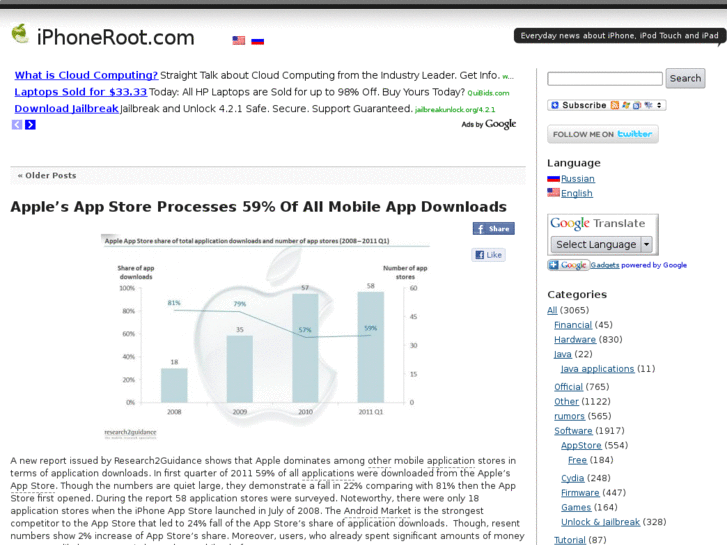727x545 pixels.
Task: Show next ads with right arrow
Action: (x=30, y=124)
